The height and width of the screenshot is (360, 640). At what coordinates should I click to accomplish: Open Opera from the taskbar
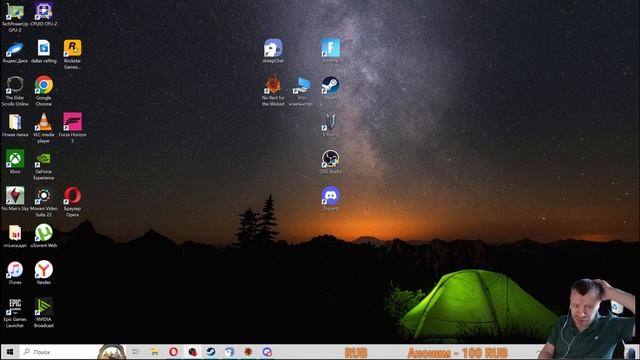point(173,352)
